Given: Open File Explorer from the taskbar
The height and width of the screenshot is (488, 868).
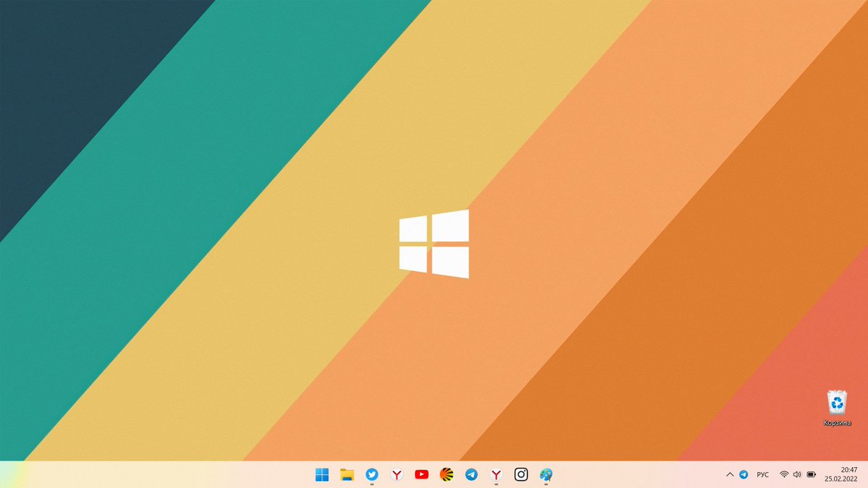Looking at the screenshot, I should 347,475.
